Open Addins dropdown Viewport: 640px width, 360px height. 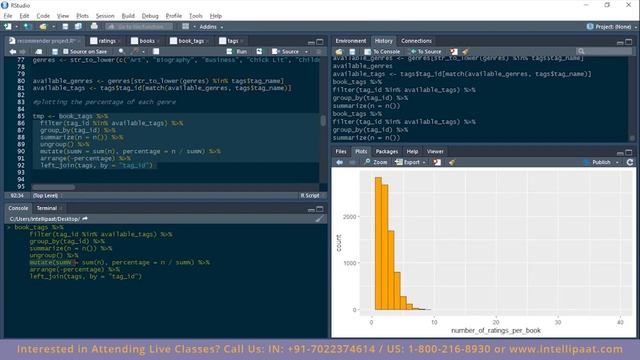click(x=211, y=27)
